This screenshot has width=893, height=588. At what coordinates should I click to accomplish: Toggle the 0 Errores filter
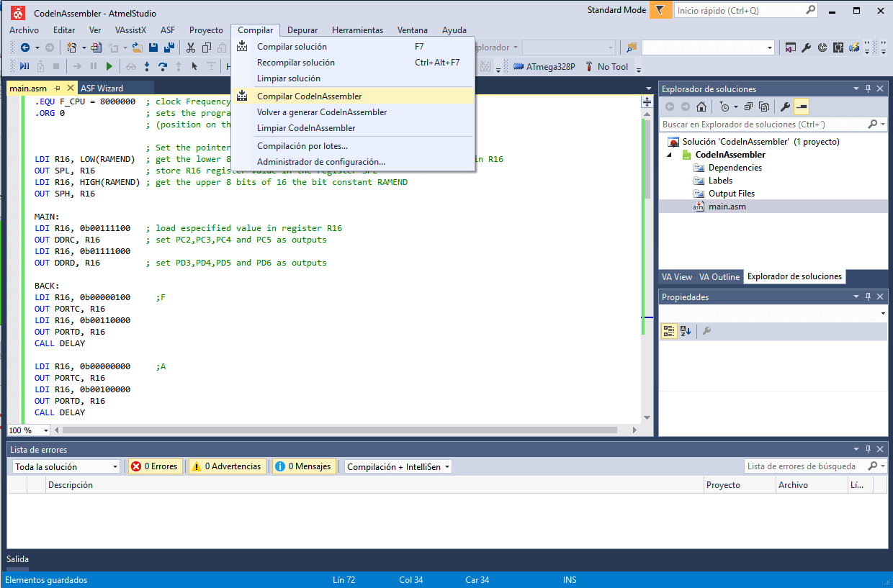point(155,466)
